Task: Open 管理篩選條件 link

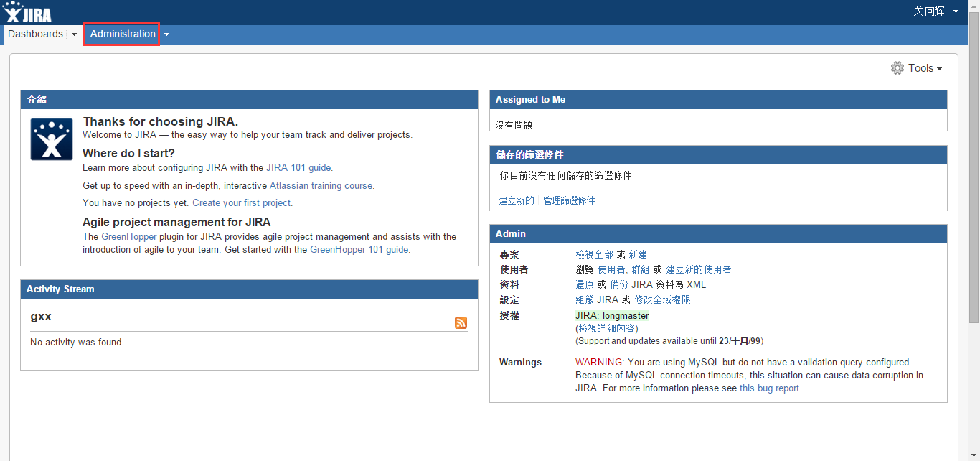Action: coord(569,200)
